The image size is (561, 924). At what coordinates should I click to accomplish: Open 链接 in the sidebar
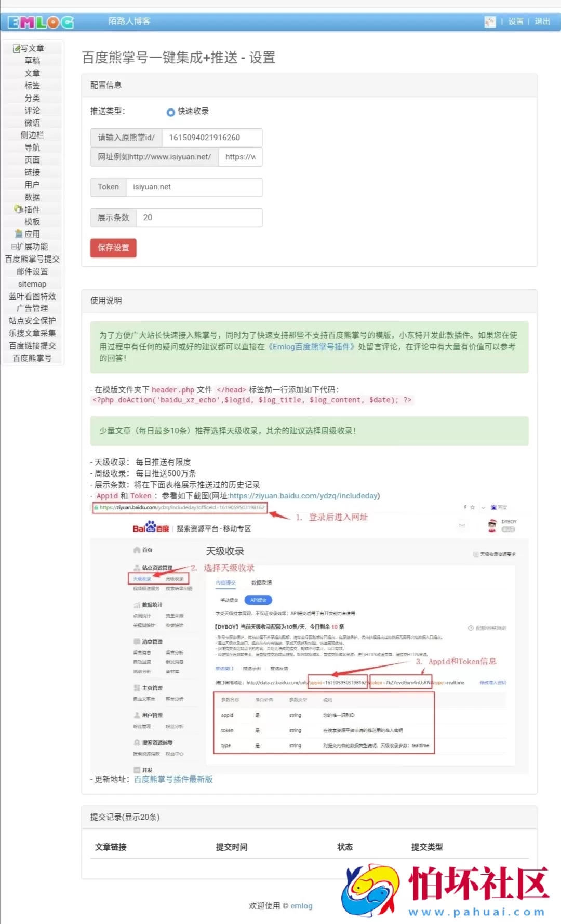click(32, 172)
